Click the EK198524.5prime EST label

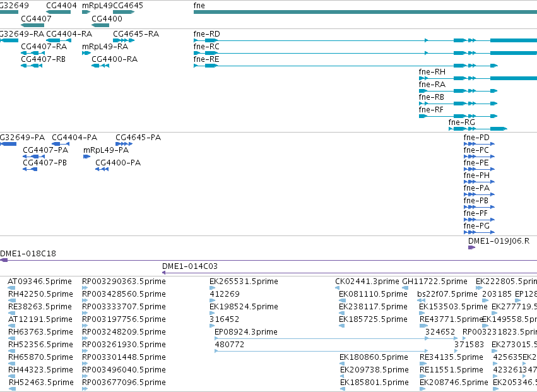click(x=244, y=307)
